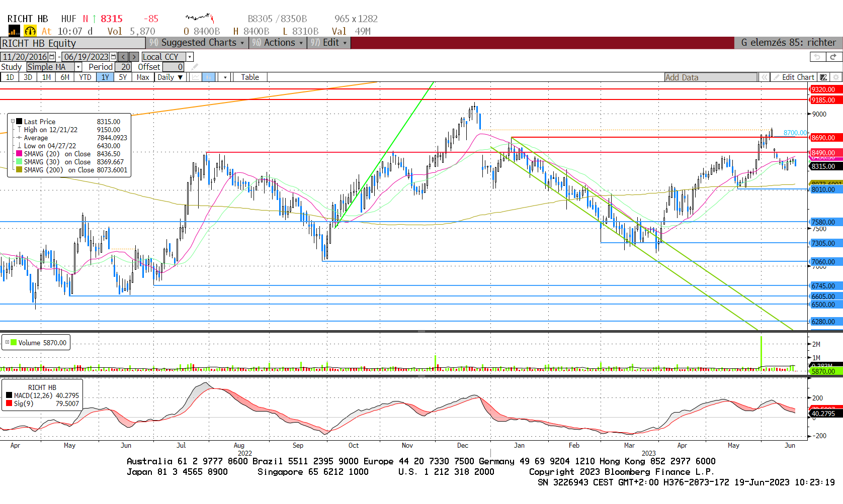This screenshot has width=843, height=504.
Task: Click the black chart icon beside ticker
Action: pos(14,31)
